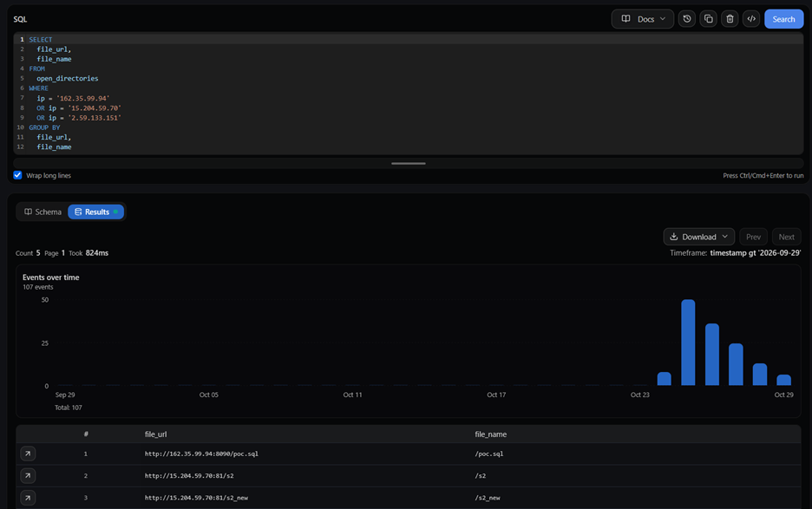Go to the Prev results page
Screen dimensions: 812x509
[754, 237]
